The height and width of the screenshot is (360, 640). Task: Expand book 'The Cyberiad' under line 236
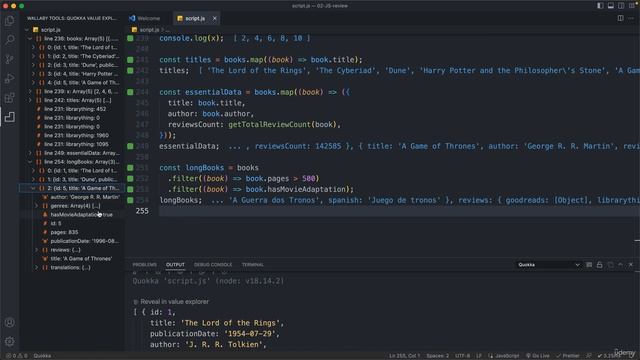click(33, 56)
